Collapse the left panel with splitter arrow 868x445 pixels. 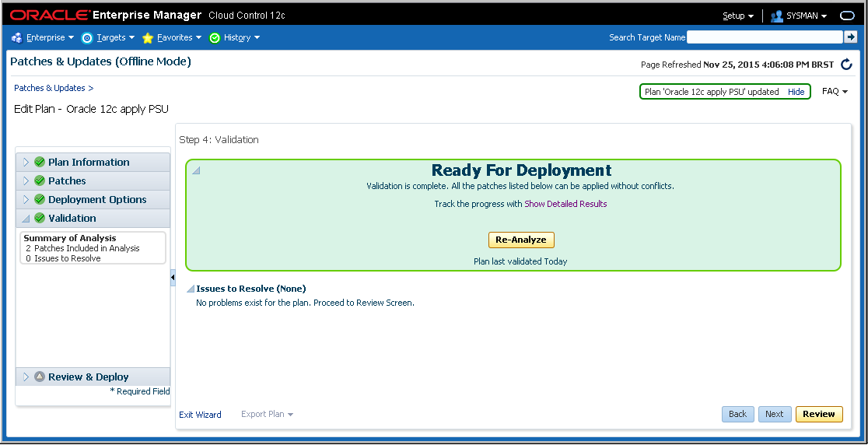(x=173, y=277)
